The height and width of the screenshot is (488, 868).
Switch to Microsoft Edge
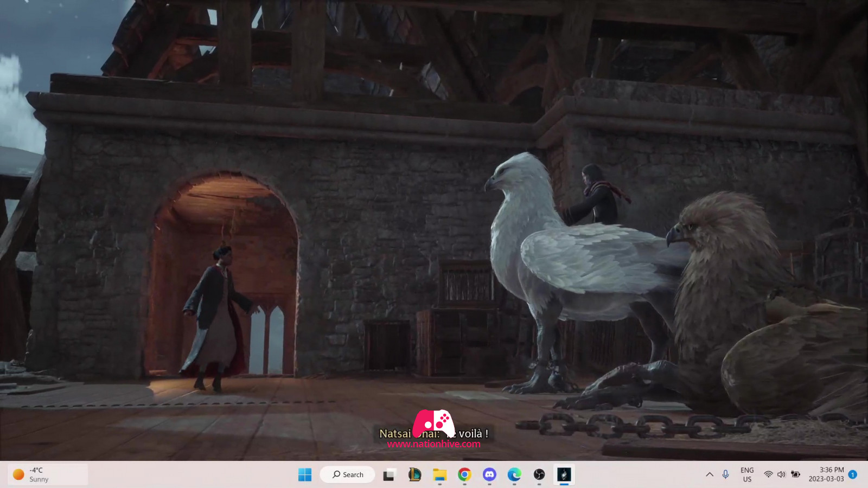[514, 474]
